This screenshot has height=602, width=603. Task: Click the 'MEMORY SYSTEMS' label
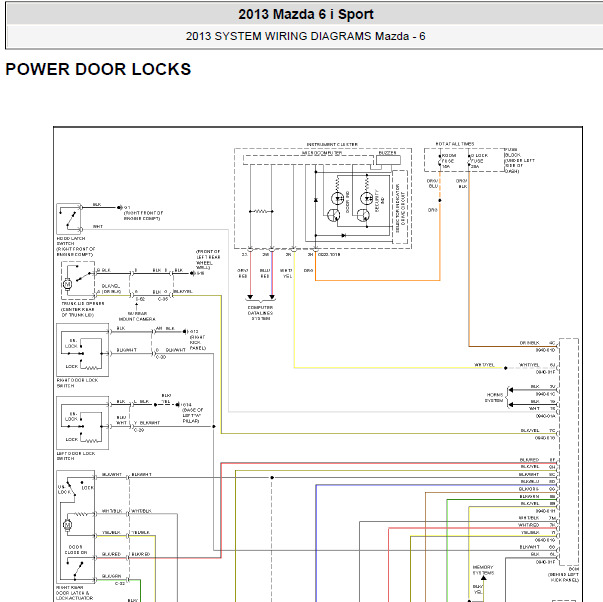point(483,570)
